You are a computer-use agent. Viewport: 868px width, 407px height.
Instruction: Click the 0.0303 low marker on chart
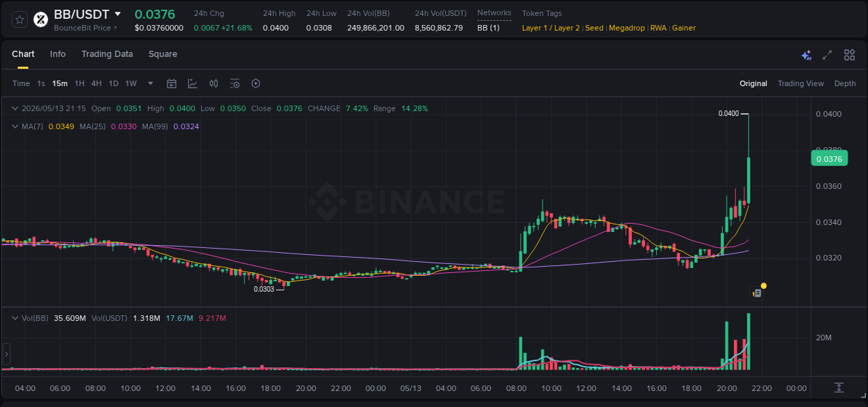point(264,289)
